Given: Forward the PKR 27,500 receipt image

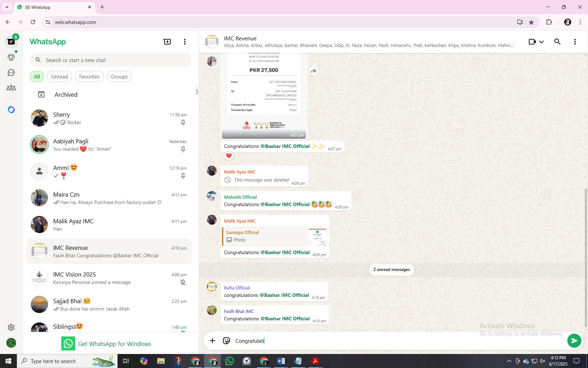Looking at the screenshot, I should coord(314,71).
